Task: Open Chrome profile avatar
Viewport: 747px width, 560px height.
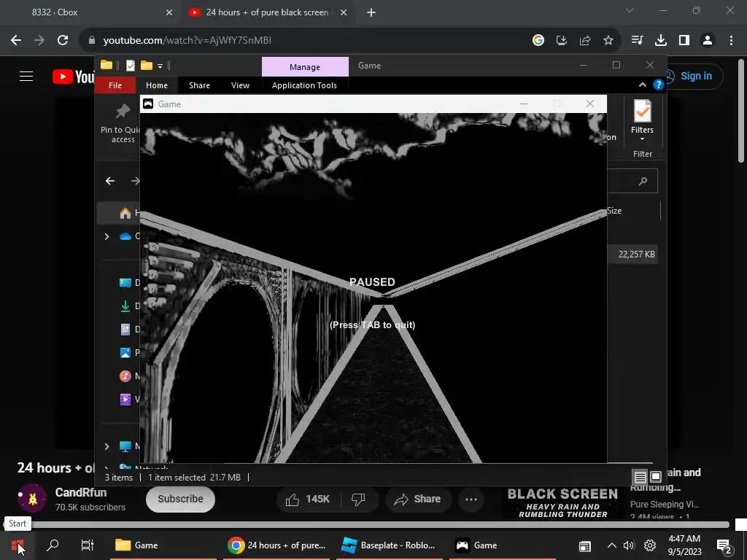Action: click(x=708, y=41)
